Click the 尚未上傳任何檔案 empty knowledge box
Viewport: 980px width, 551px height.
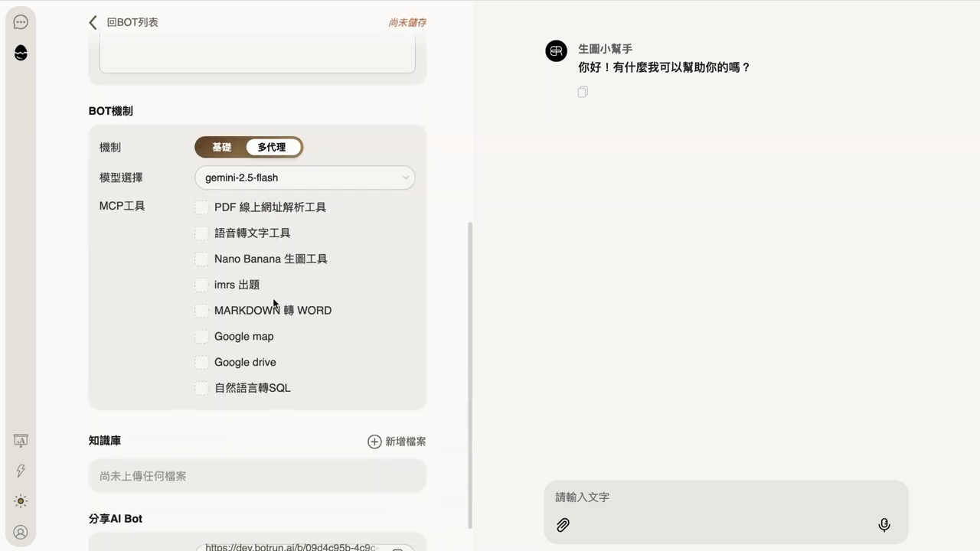(x=257, y=476)
